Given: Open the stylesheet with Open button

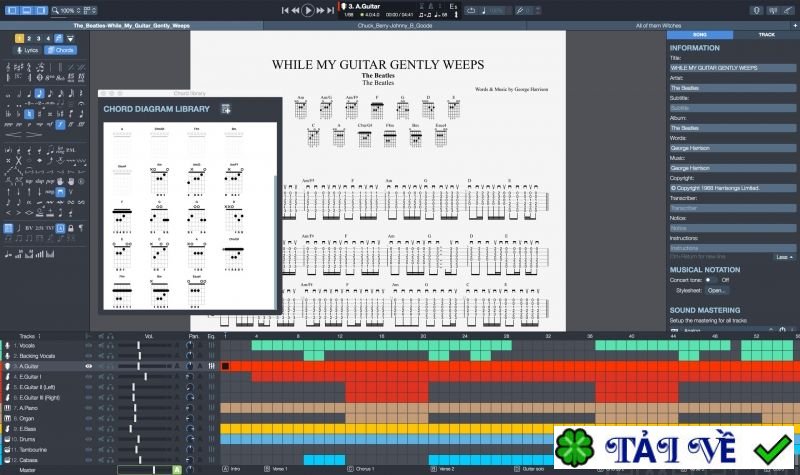Looking at the screenshot, I should tap(717, 290).
